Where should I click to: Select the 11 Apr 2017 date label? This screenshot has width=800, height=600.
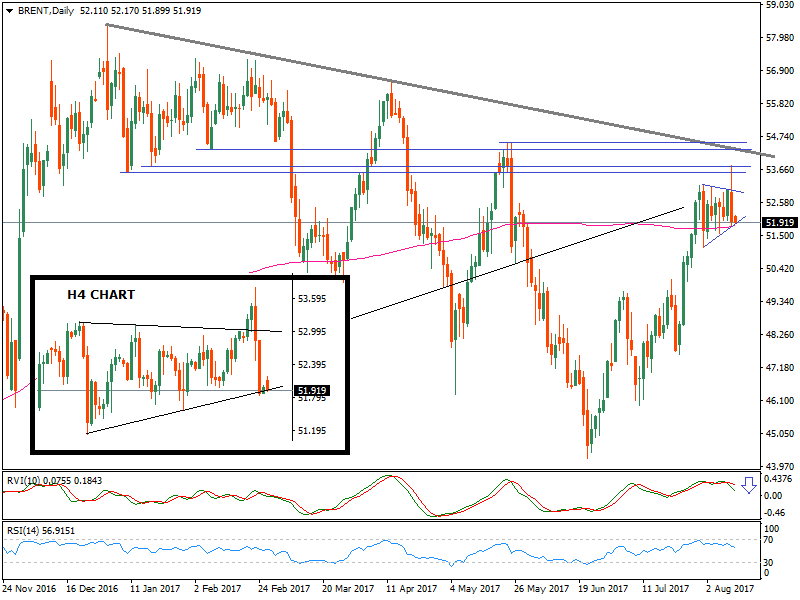click(412, 589)
